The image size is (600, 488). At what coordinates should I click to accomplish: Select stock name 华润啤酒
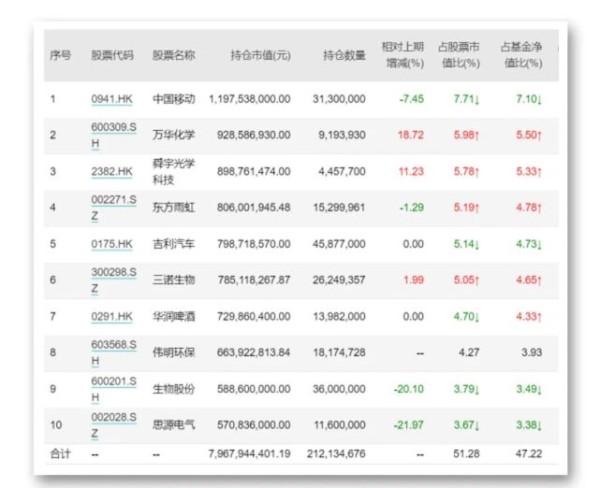click(174, 317)
